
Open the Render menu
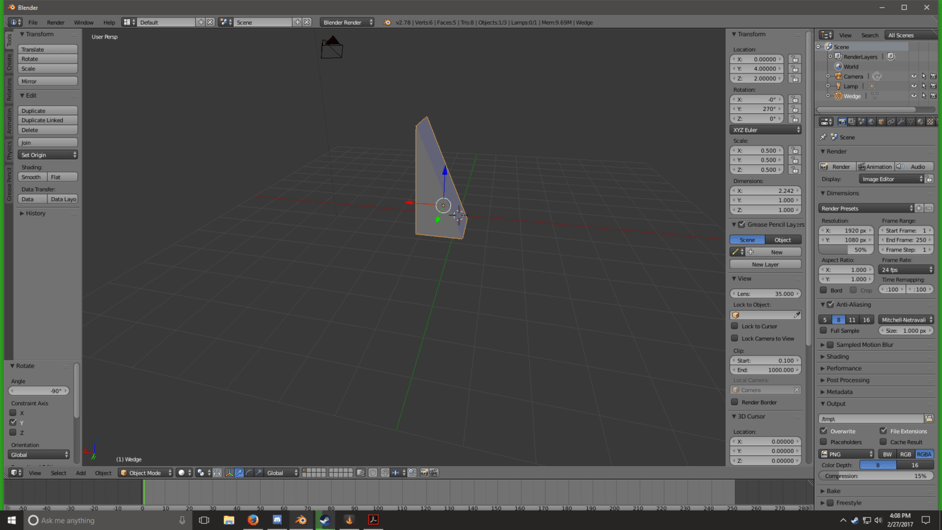click(55, 22)
